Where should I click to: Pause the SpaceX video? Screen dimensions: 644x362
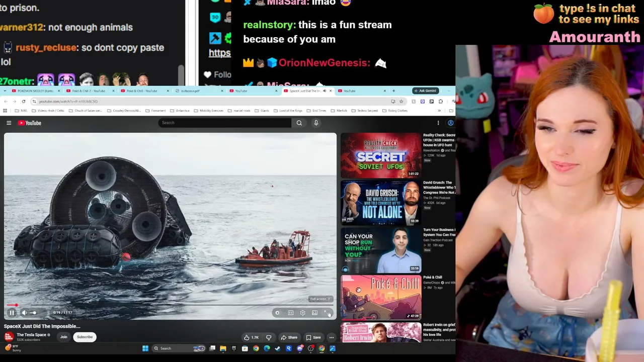point(12,313)
